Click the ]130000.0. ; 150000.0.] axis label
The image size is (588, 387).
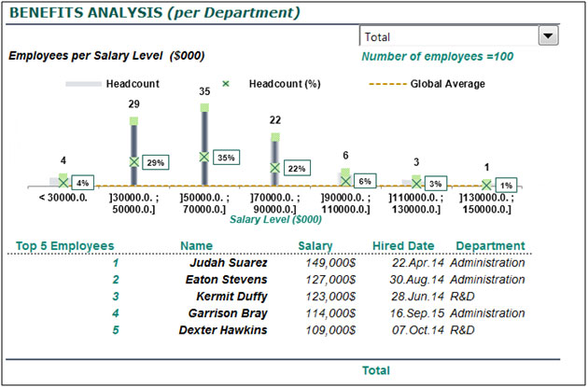(x=487, y=203)
